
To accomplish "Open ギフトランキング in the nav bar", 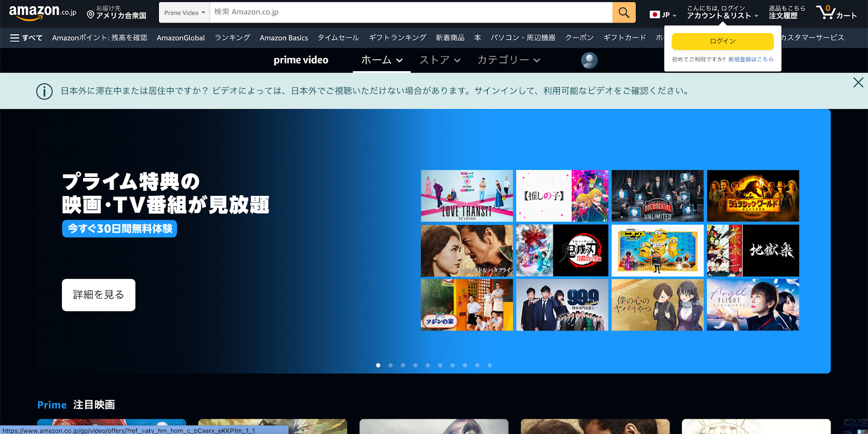I will 397,38.
